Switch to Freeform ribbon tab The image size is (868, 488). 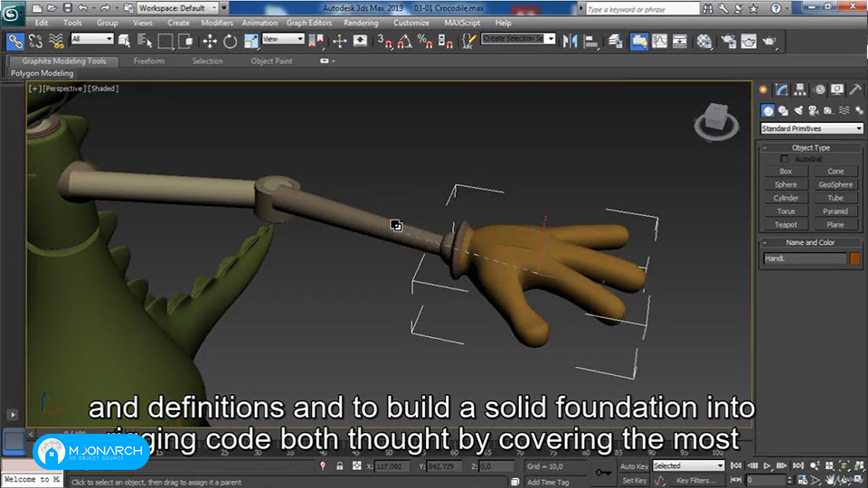[x=149, y=61]
